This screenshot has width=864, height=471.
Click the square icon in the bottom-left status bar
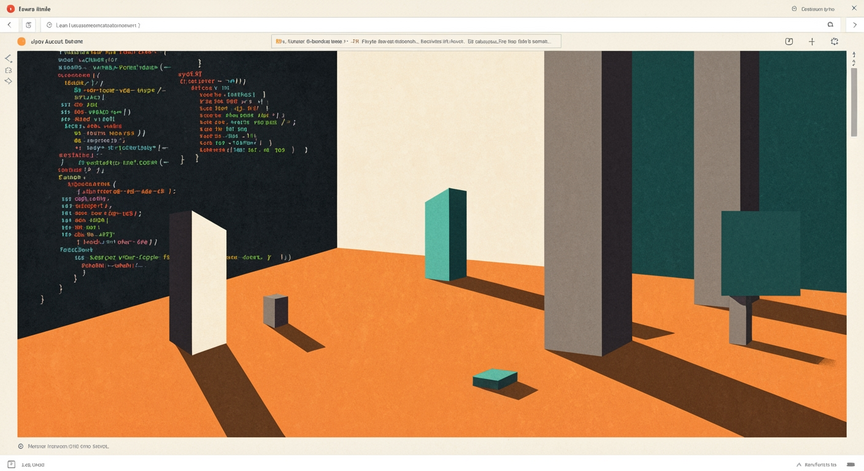point(11,464)
